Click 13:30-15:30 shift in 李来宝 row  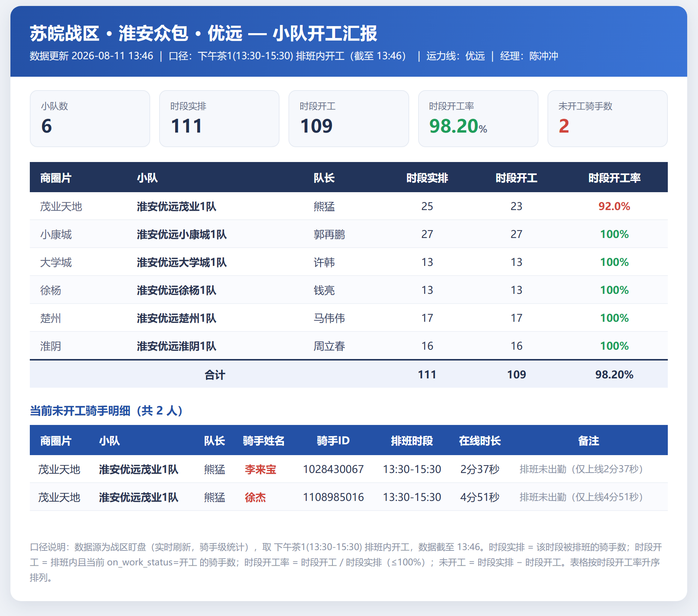(412, 469)
